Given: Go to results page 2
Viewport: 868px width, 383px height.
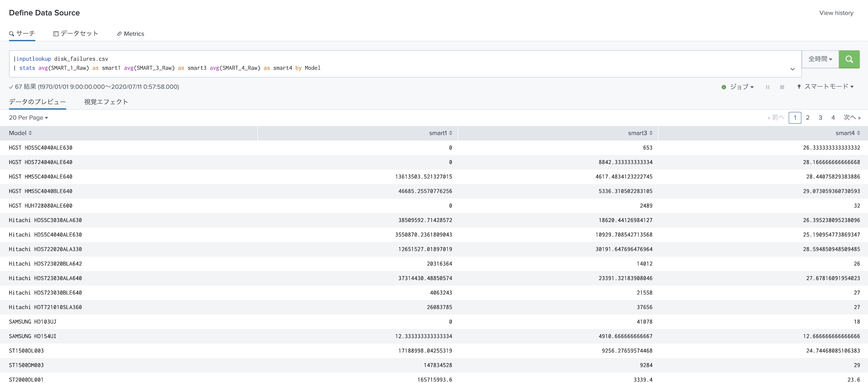Looking at the screenshot, I should pyautogui.click(x=808, y=118).
